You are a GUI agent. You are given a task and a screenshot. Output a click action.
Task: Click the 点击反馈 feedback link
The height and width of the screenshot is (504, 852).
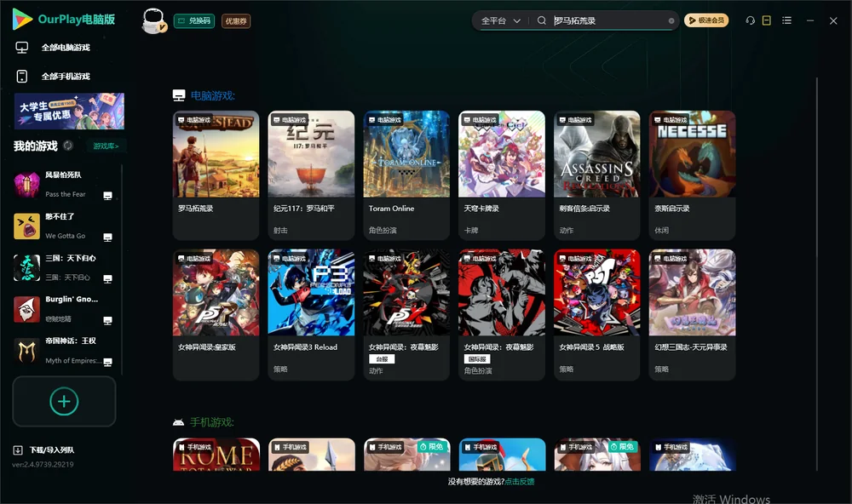tap(520, 482)
